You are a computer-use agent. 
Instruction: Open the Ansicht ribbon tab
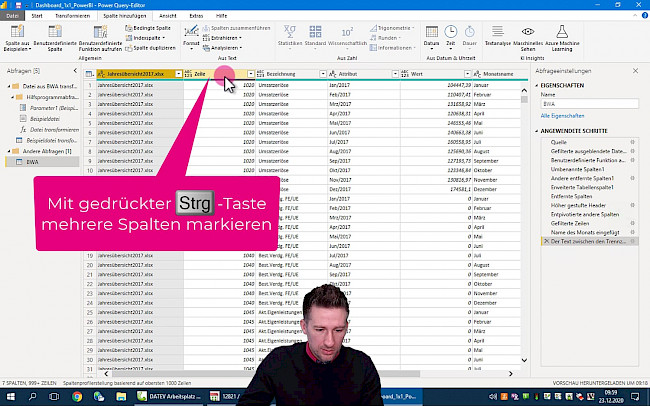(168, 17)
